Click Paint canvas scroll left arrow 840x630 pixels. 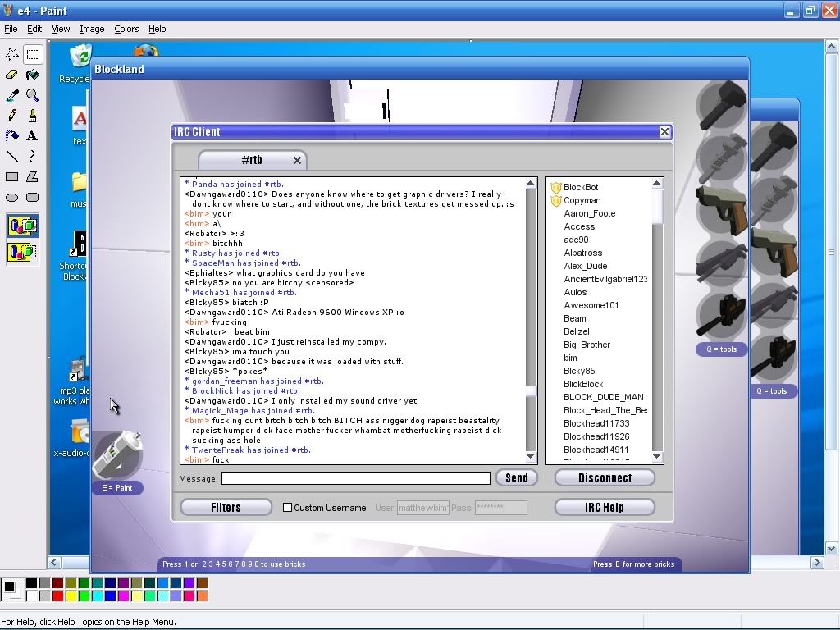pos(54,563)
